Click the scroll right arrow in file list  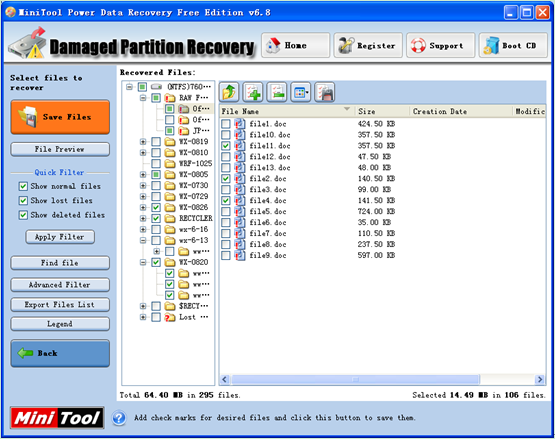540,380
